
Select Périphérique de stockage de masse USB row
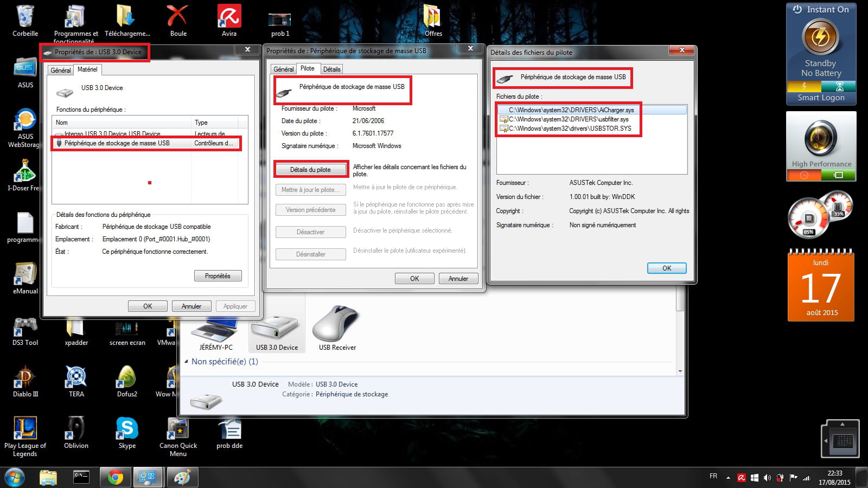click(146, 143)
